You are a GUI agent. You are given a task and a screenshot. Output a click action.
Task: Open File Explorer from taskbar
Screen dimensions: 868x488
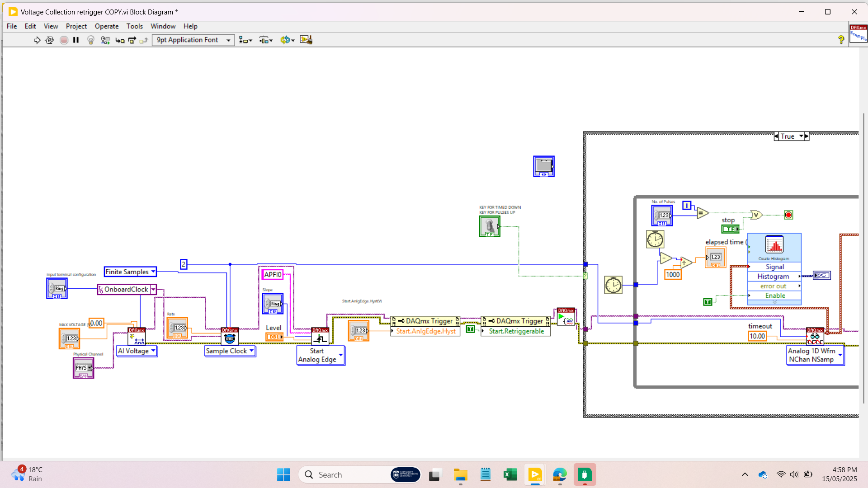(x=460, y=475)
